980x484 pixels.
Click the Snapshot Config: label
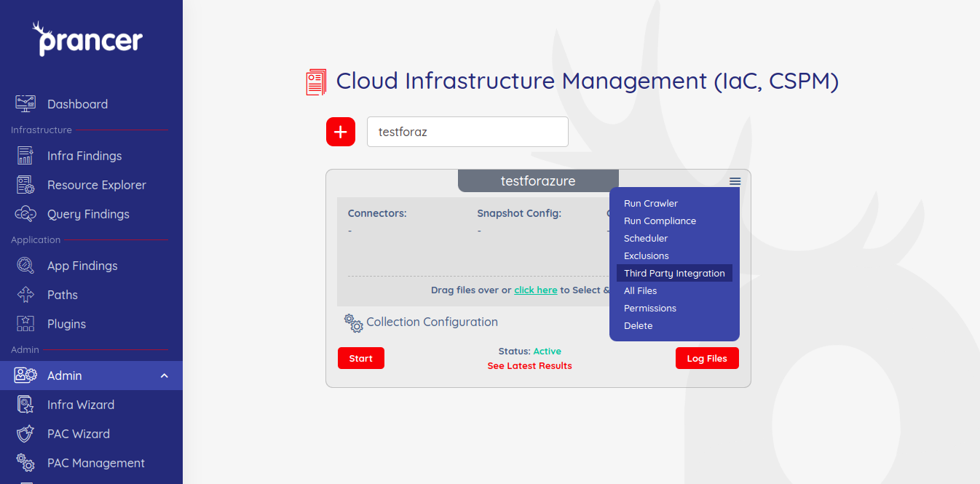tap(519, 213)
